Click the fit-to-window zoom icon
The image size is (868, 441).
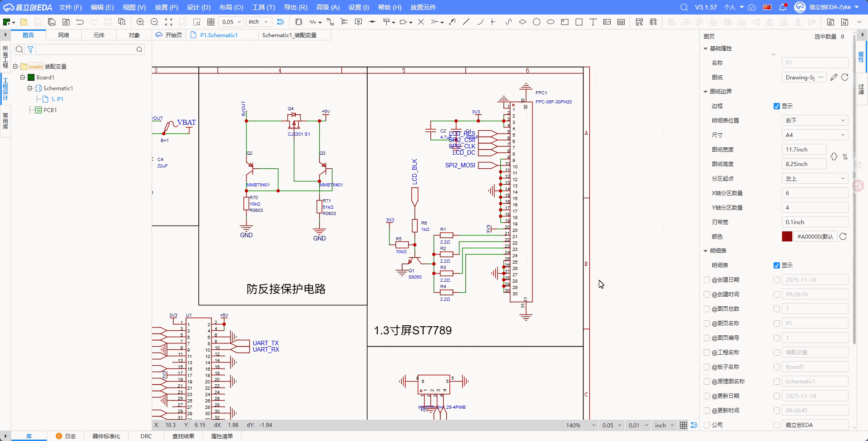coord(168,22)
